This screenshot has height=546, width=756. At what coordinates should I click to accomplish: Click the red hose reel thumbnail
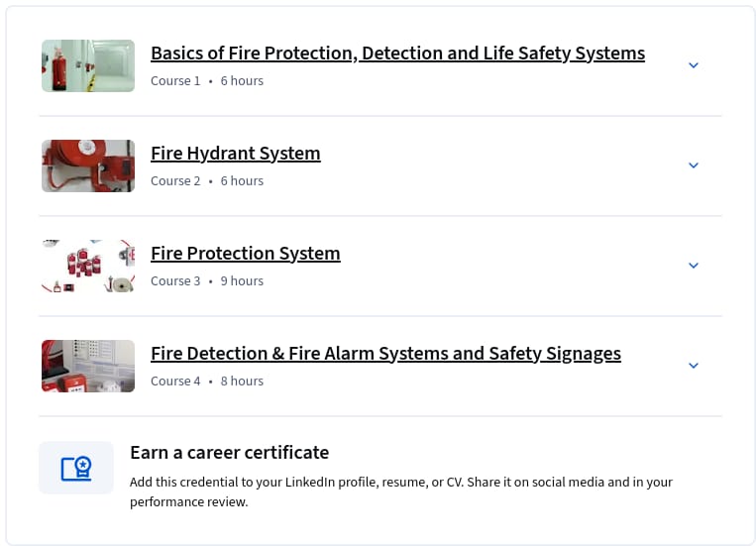coord(88,165)
